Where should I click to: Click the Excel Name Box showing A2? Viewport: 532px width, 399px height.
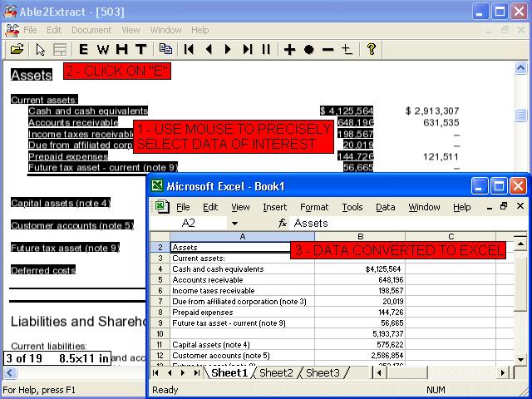click(189, 224)
